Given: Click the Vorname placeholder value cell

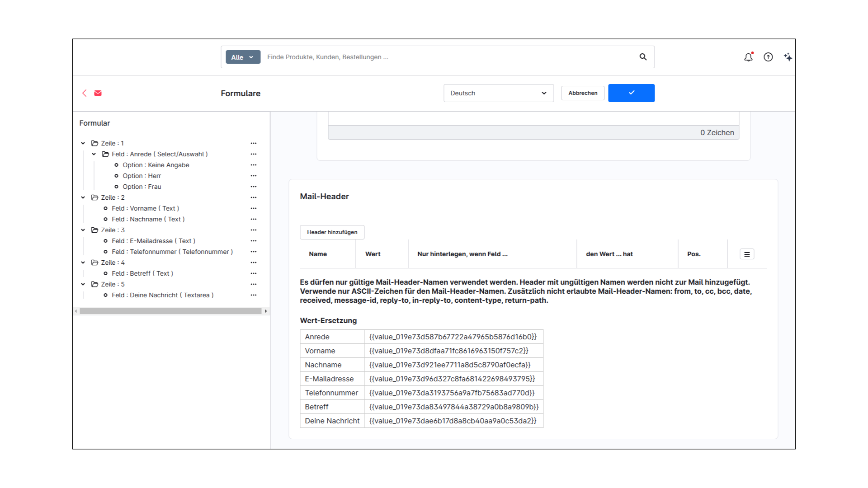Looking at the screenshot, I should (453, 351).
